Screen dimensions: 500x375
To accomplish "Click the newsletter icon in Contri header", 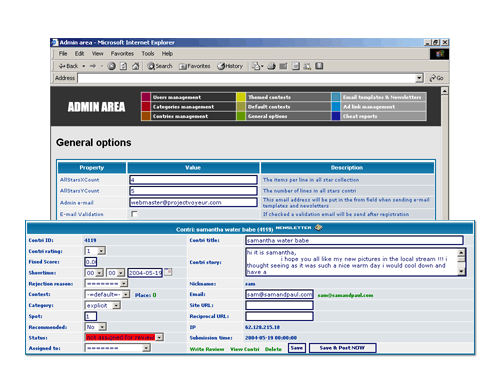I will point(318,228).
